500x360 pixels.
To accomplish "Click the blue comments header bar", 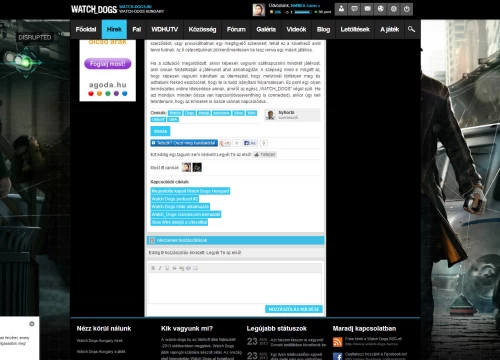I will pos(235,240).
